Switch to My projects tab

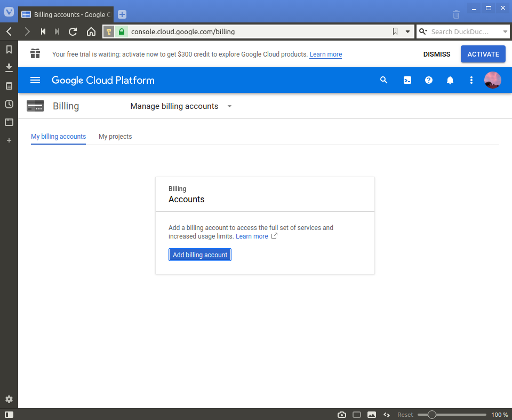115,137
